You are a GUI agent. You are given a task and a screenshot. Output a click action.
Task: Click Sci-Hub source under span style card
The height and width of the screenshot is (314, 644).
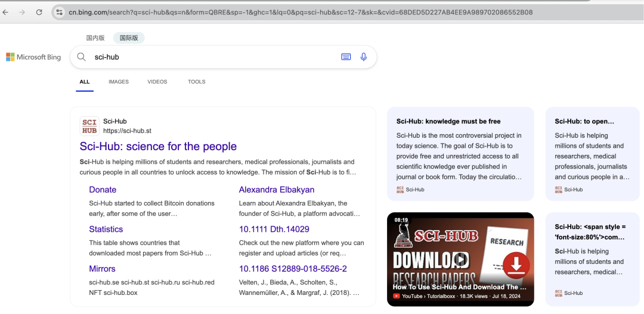click(569, 293)
